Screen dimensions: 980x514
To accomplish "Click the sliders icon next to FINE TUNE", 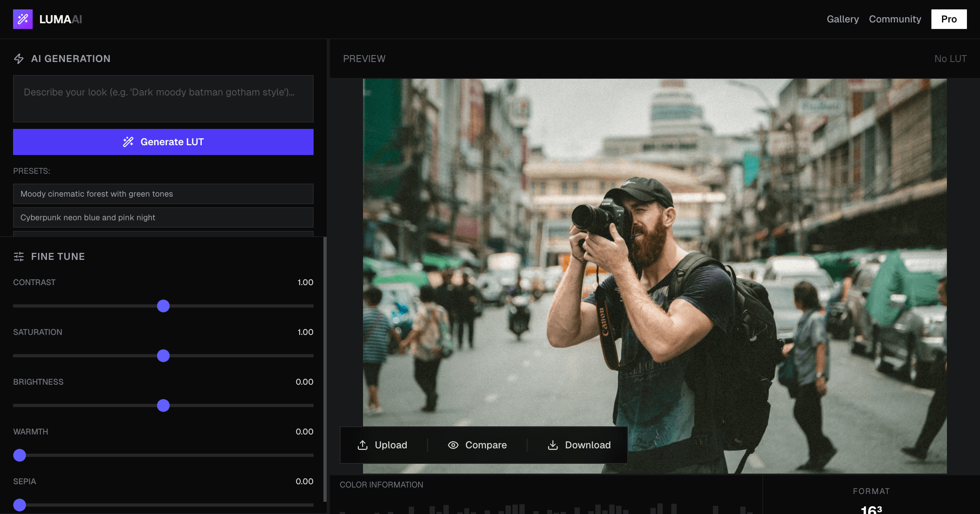I will pyautogui.click(x=19, y=256).
